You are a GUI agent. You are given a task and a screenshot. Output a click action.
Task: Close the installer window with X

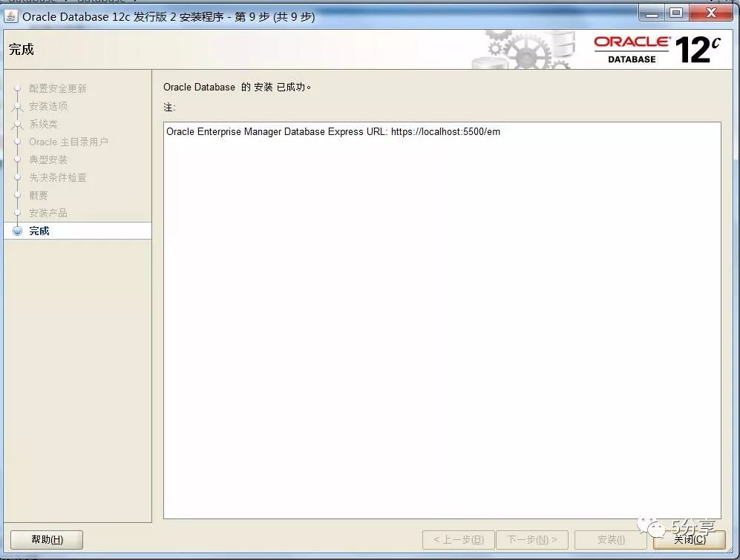tap(711, 13)
